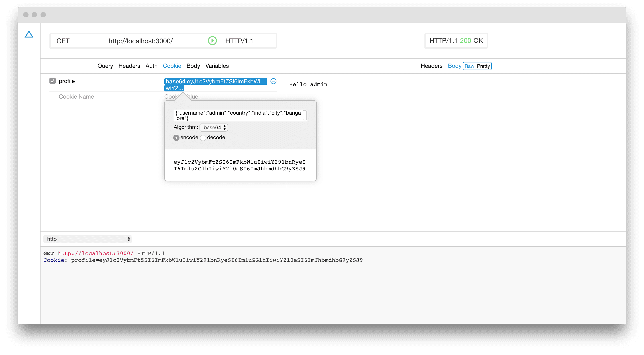The image size is (644, 355).
Task: Click the scrollbar of the JSON textarea
Action: pyautogui.click(x=305, y=116)
